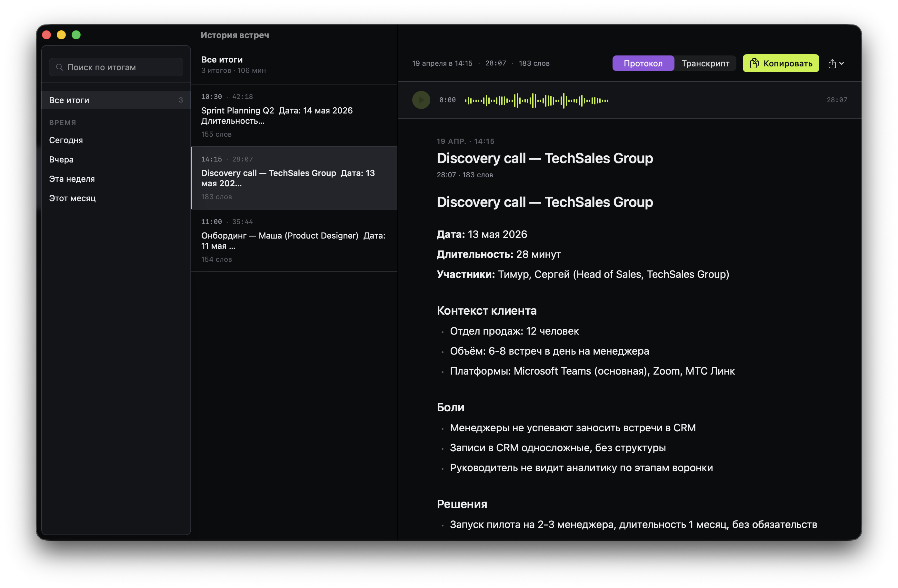This screenshot has height=588, width=898.
Task: Open the Sprint Planning Q2 meeting
Action: pos(294,115)
